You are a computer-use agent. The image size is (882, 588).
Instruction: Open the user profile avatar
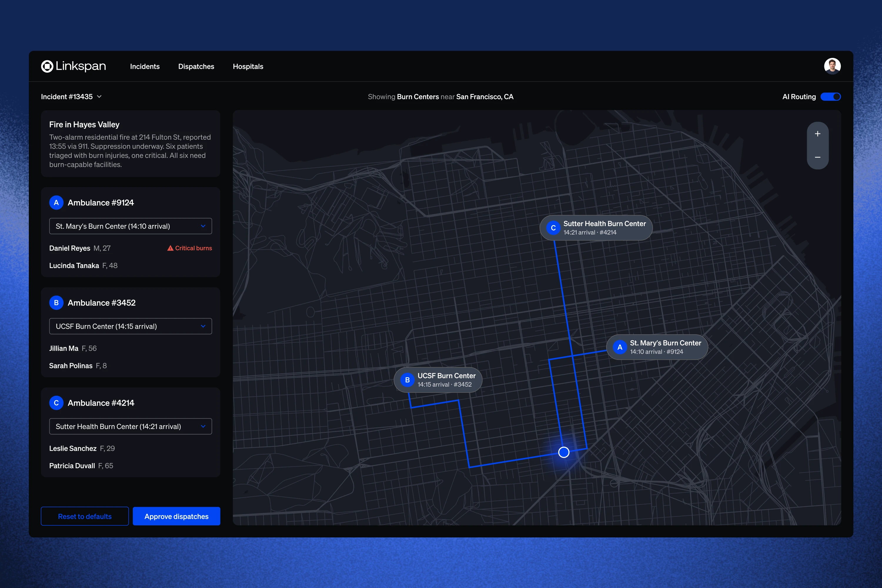(832, 66)
